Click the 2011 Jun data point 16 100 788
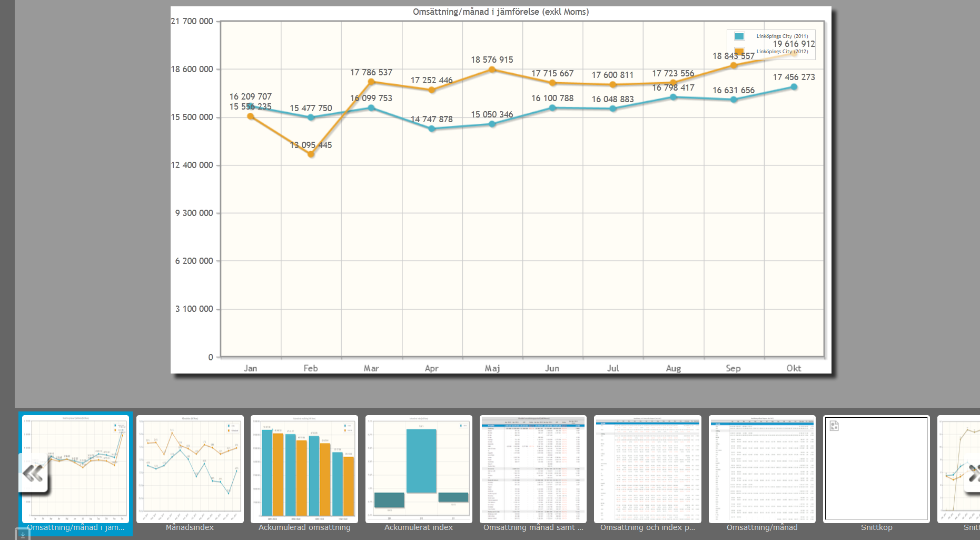This screenshot has height=540, width=980. click(552, 108)
